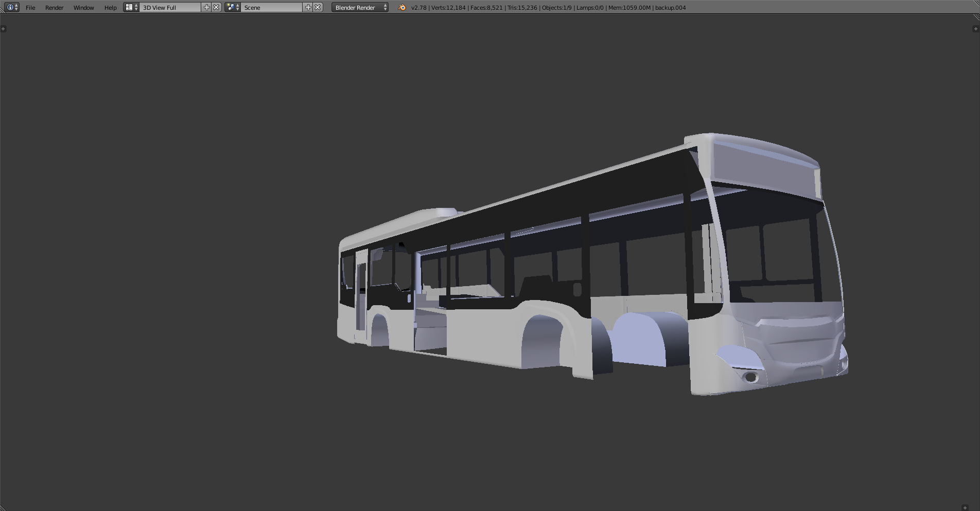Open the Help menu
Screen dimensions: 980x511
[x=110, y=8]
